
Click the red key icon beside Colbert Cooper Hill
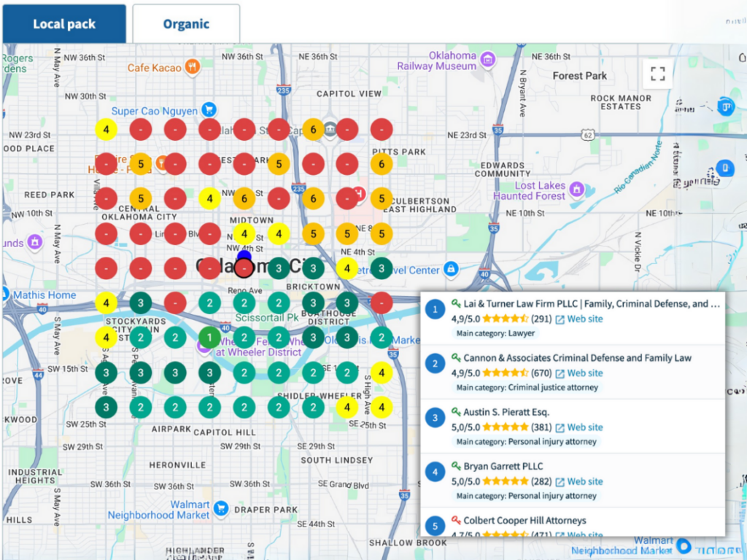[x=456, y=521]
